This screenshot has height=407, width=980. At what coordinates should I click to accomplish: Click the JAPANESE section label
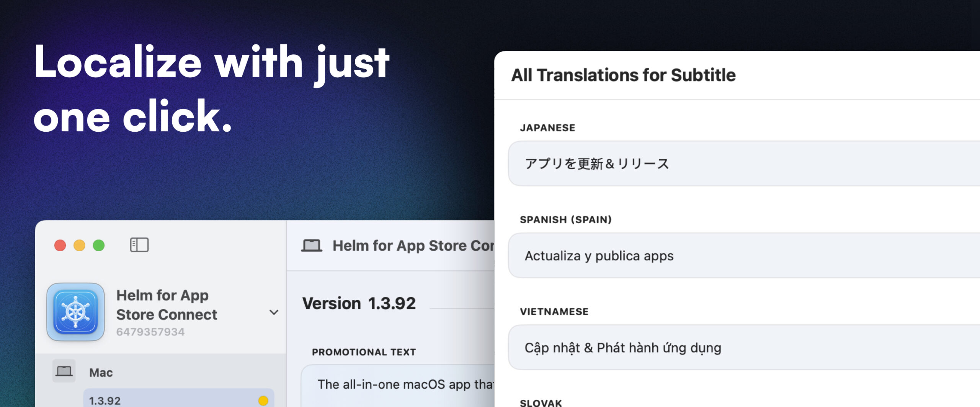click(x=547, y=128)
